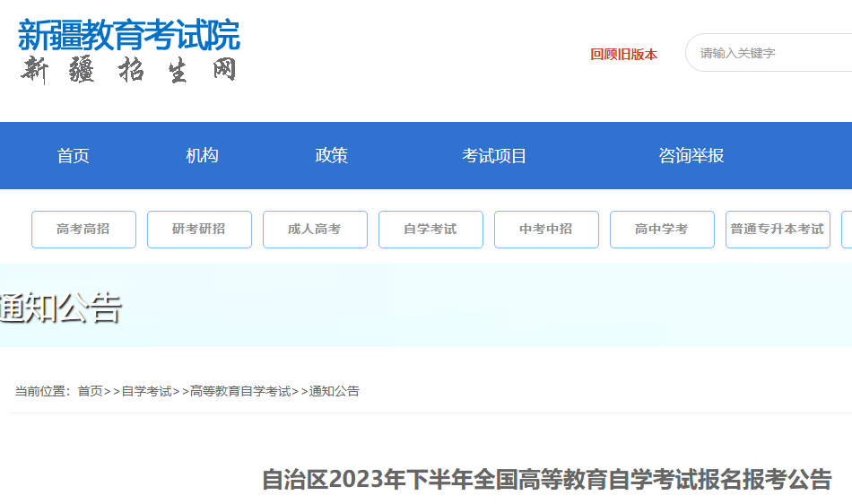Select 考试项目 in the navigation bar

pyautogui.click(x=494, y=156)
